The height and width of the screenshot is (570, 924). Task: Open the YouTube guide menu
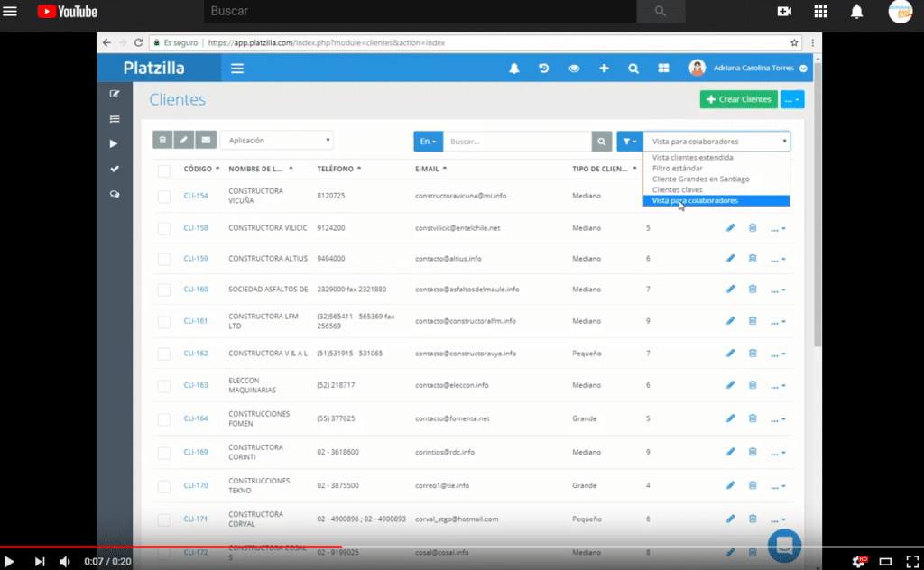[10, 11]
